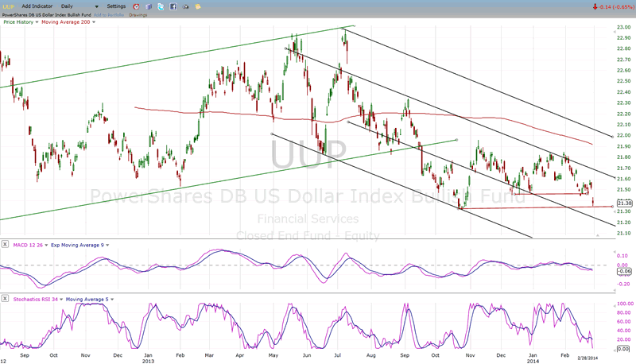
Task: Click the -0.06 MACD value label
Action: [624, 271]
